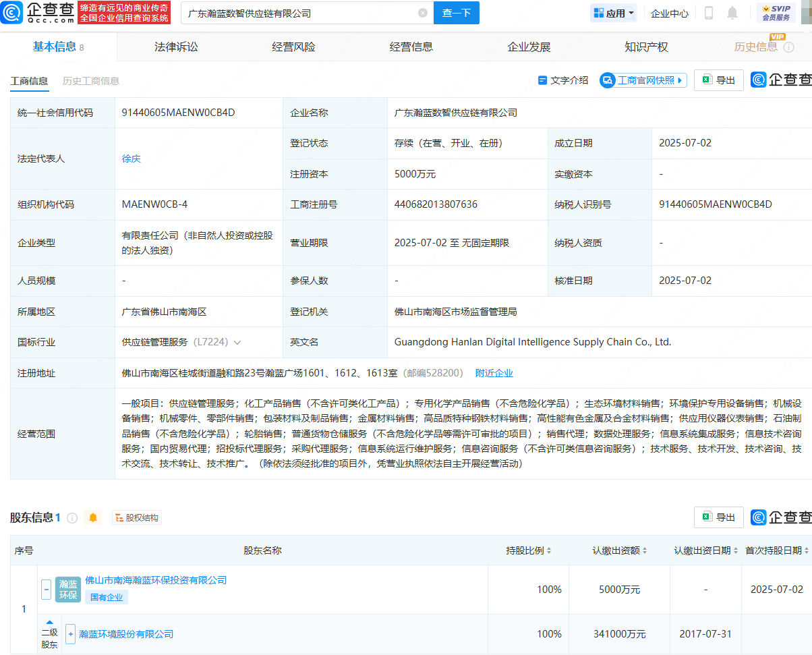
Task: Select 工商信息 sub-tab
Action: 29,81
